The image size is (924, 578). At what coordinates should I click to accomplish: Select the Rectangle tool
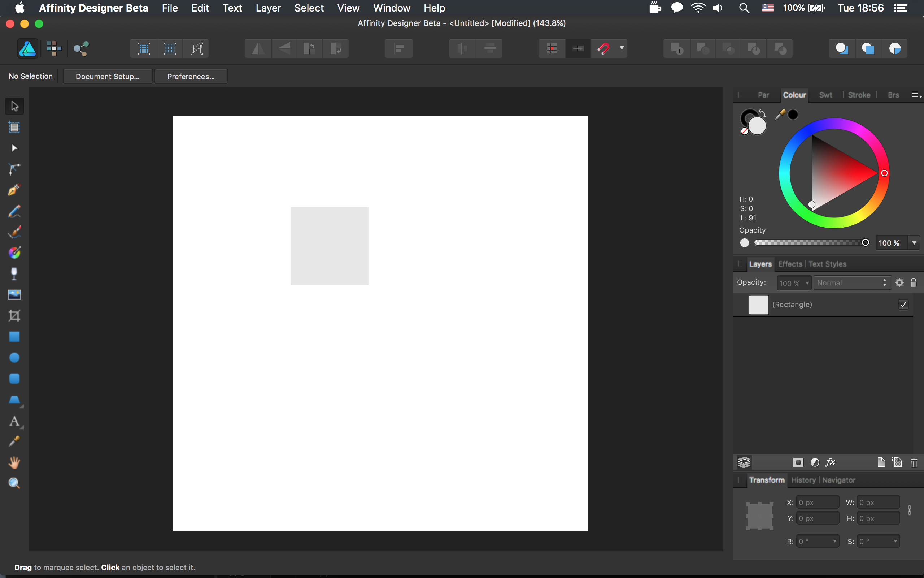[14, 337]
